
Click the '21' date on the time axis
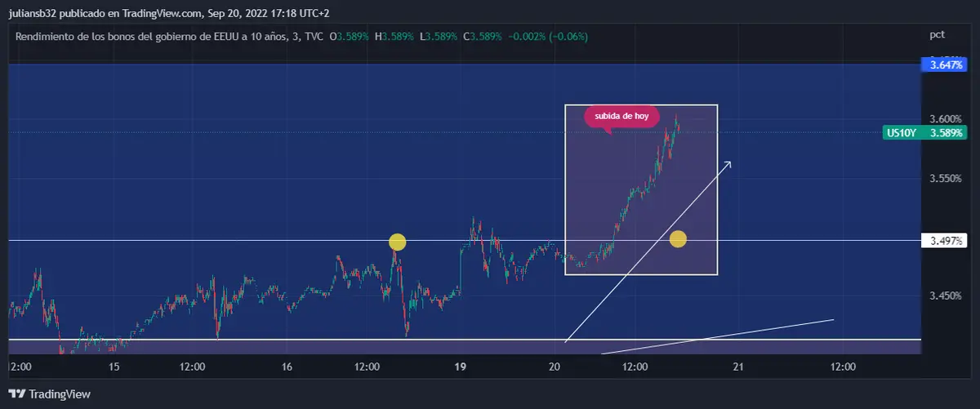737,367
